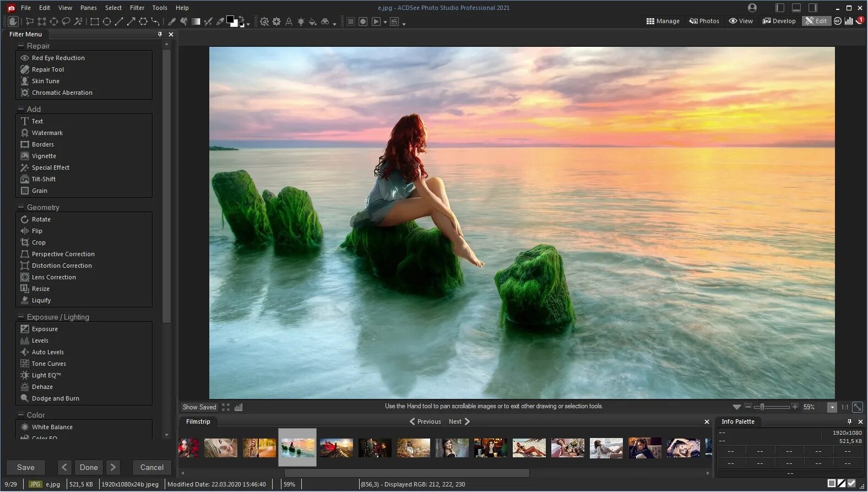Collapse the Repair filter group
The height and width of the screenshot is (492, 868).
tap(21, 46)
